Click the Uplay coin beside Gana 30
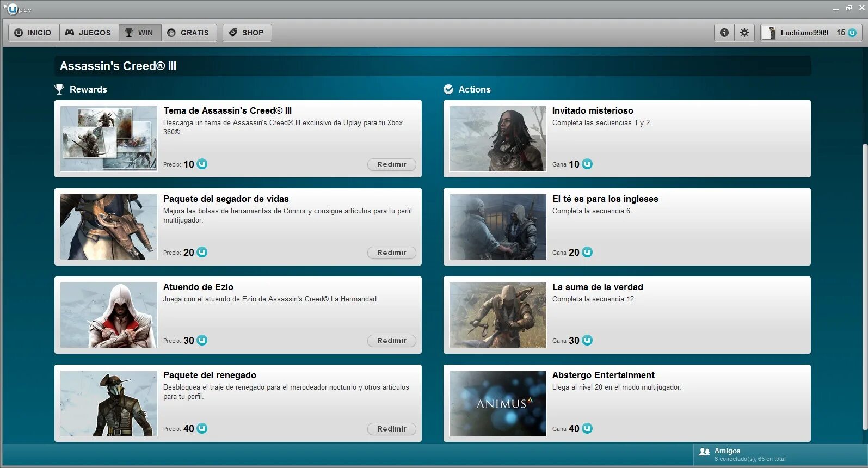868x468 pixels. [587, 340]
